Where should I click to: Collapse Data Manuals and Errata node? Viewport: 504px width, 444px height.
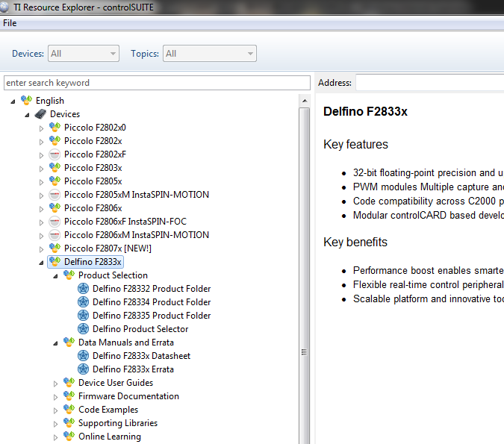[x=55, y=343]
